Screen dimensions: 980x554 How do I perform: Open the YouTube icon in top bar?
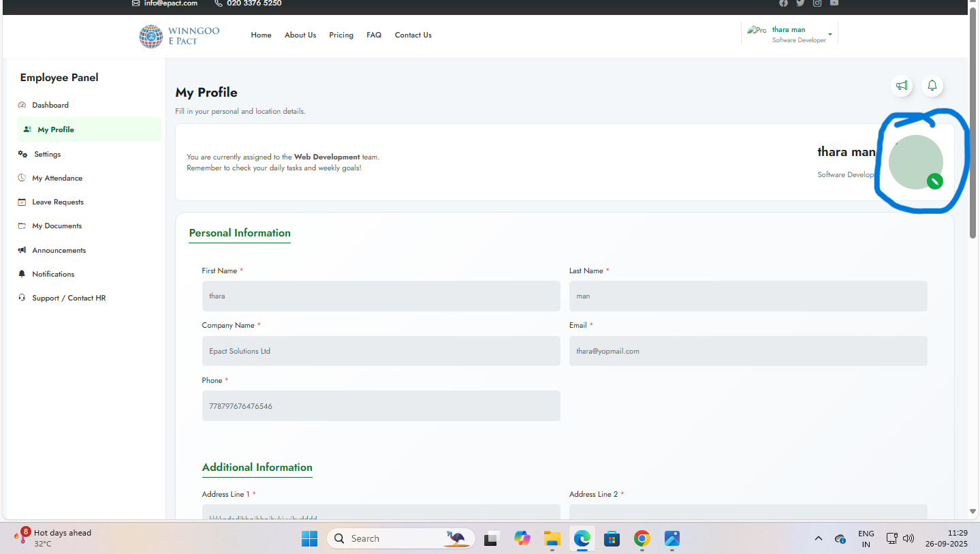point(834,3)
